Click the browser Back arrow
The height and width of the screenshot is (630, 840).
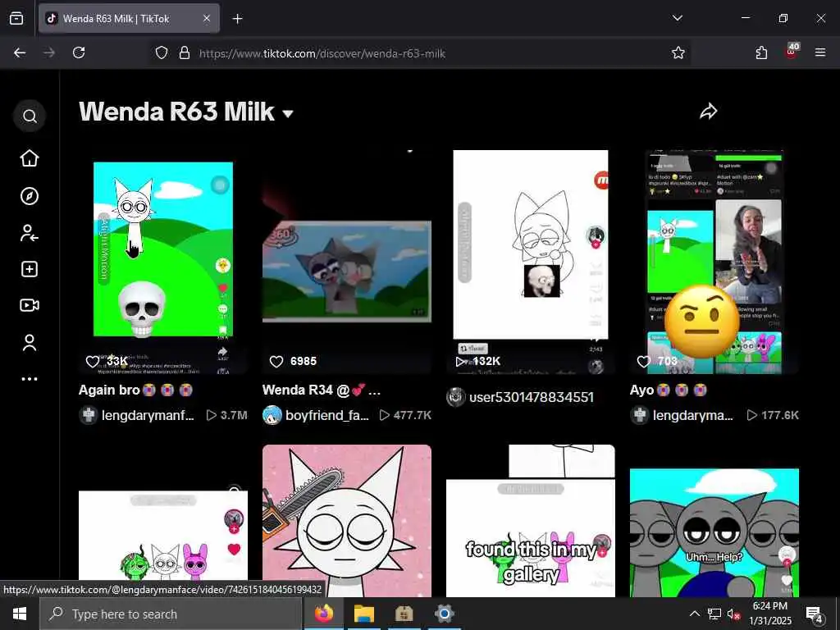(20, 52)
